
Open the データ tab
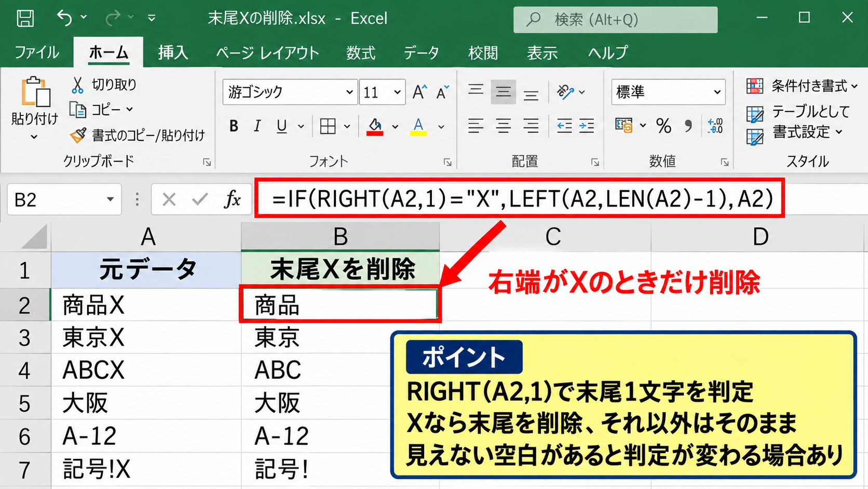pyautogui.click(x=422, y=52)
